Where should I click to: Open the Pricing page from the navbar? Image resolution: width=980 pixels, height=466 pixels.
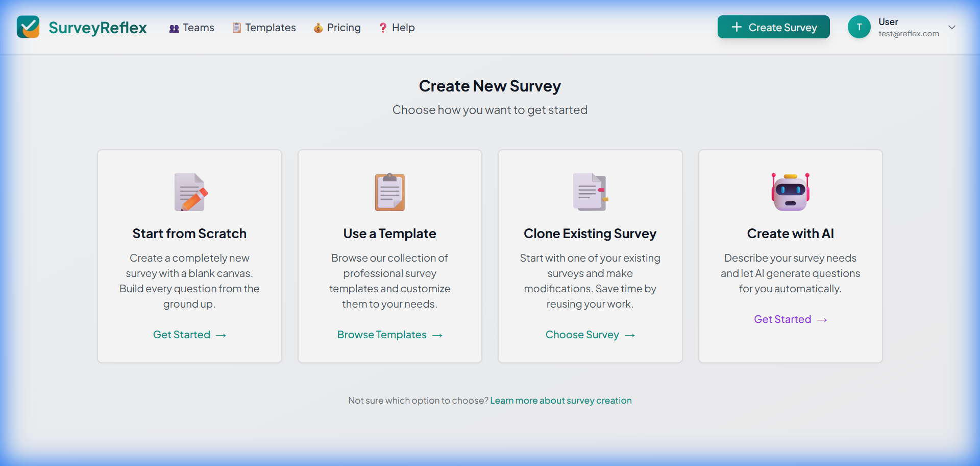(x=343, y=28)
